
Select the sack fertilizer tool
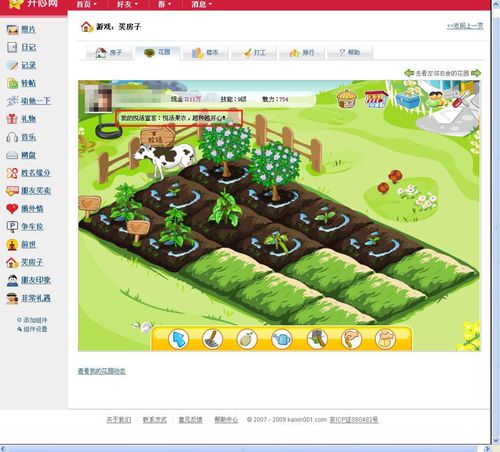(385, 339)
